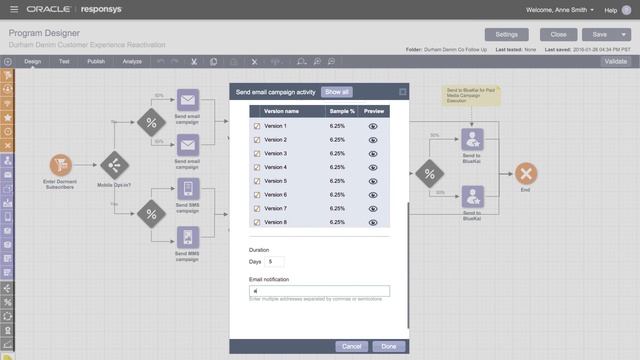Click the Enter Dormant Subscribers start node
This screenshot has width=640, height=360.
60,165
